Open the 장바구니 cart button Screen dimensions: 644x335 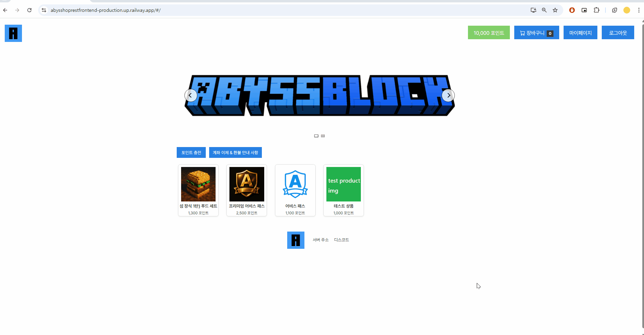pyautogui.click(x=537, y=33)
